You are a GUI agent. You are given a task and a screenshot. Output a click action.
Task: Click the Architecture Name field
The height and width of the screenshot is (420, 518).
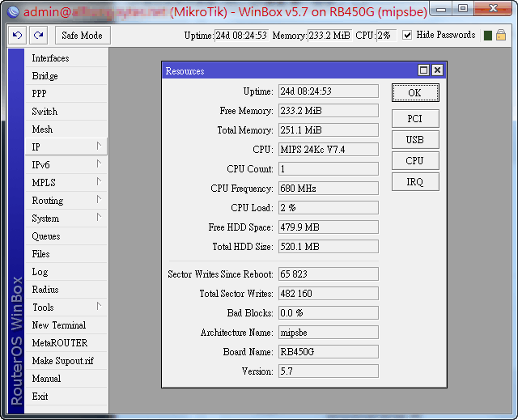[329, 332]
